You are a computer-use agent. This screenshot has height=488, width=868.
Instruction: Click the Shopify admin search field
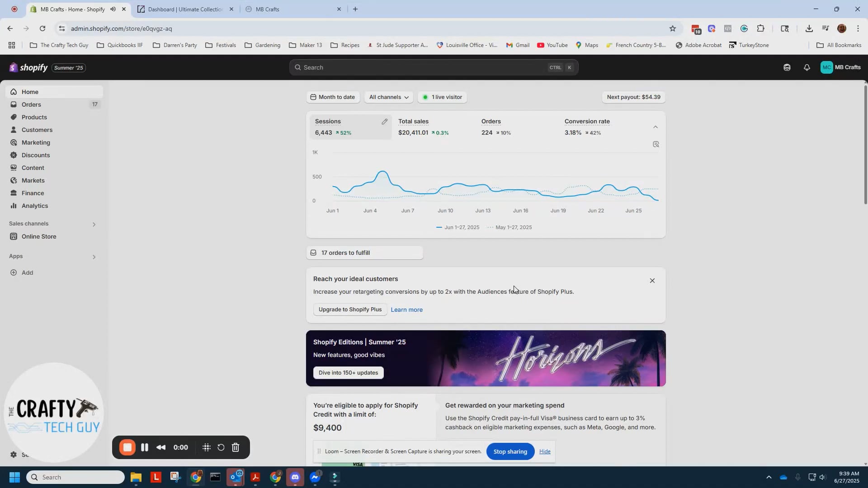pos(425,67)
